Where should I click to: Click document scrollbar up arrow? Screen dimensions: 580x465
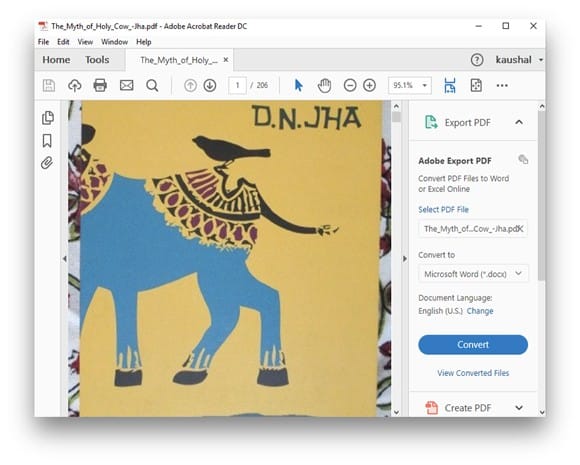tap(396, 107)
